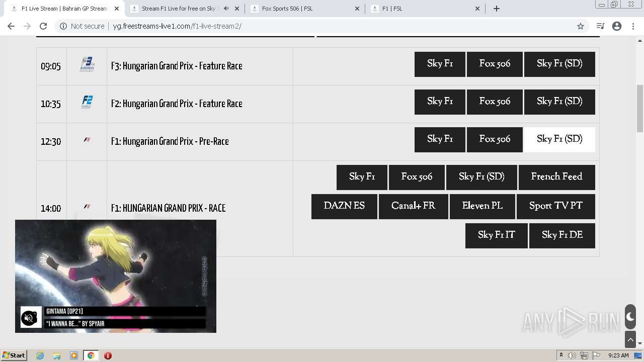Click the F2: Hungarian Grand Prix - Feature Race text

tap(177, 104)
